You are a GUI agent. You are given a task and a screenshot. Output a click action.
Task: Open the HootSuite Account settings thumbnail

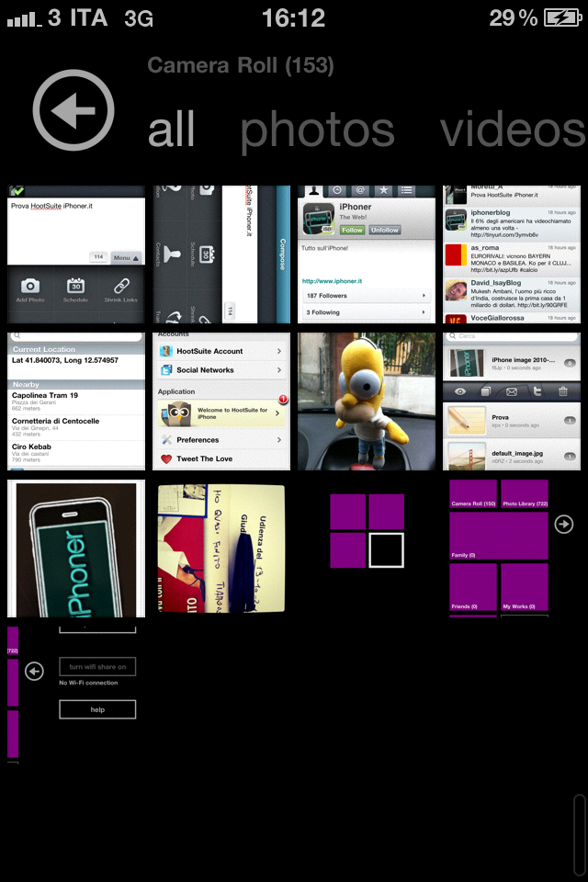click(221, 401)
